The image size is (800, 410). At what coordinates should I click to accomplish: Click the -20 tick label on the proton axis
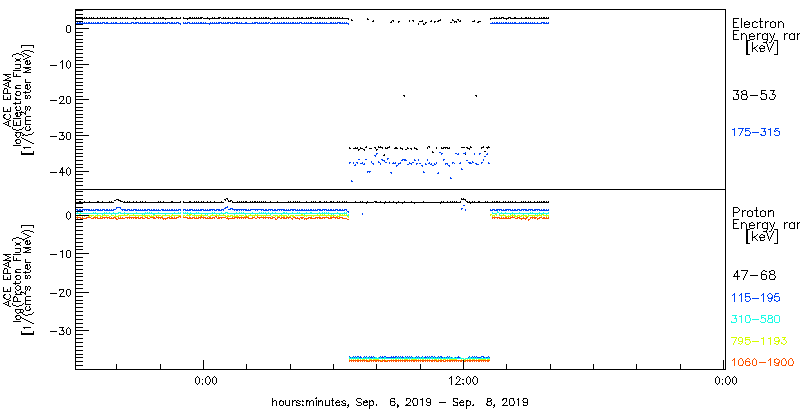point(62,292)
